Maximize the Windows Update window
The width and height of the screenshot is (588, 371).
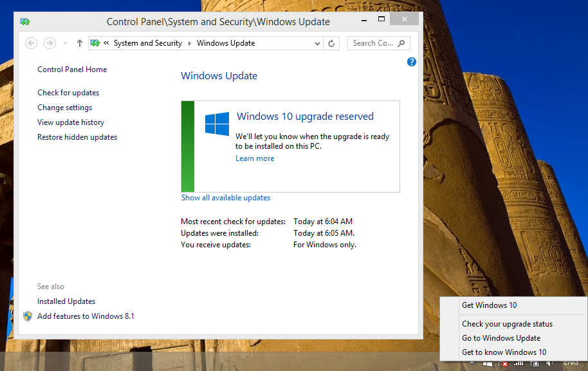(x=381, y=19)
